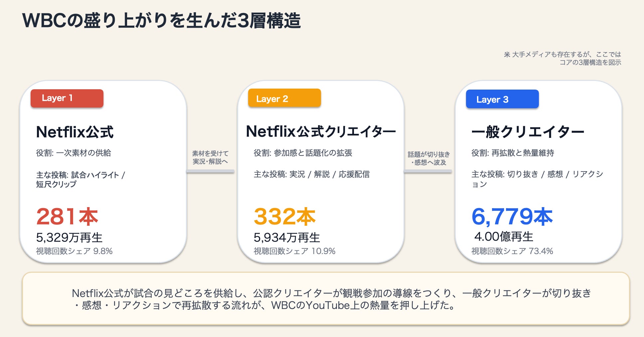Select the 役割: 一次素材の供給 line
The height and width of the screenshot is (337, 644).
74,153
